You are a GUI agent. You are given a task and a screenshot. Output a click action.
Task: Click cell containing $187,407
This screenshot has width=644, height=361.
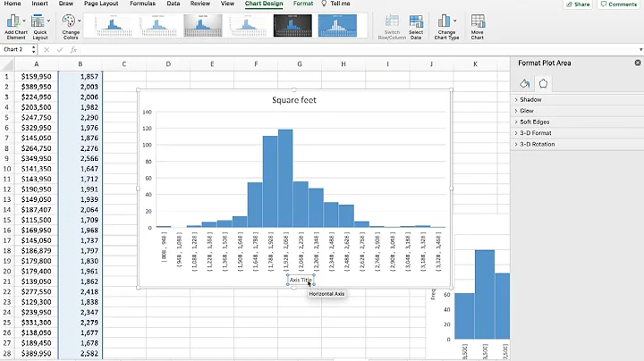pos(36,210)
